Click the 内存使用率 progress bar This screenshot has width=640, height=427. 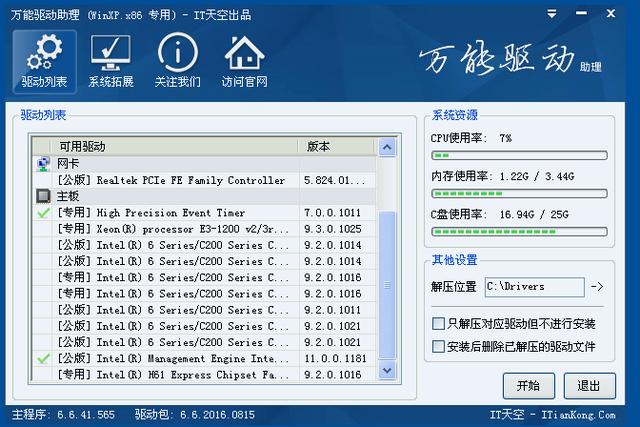520,193
